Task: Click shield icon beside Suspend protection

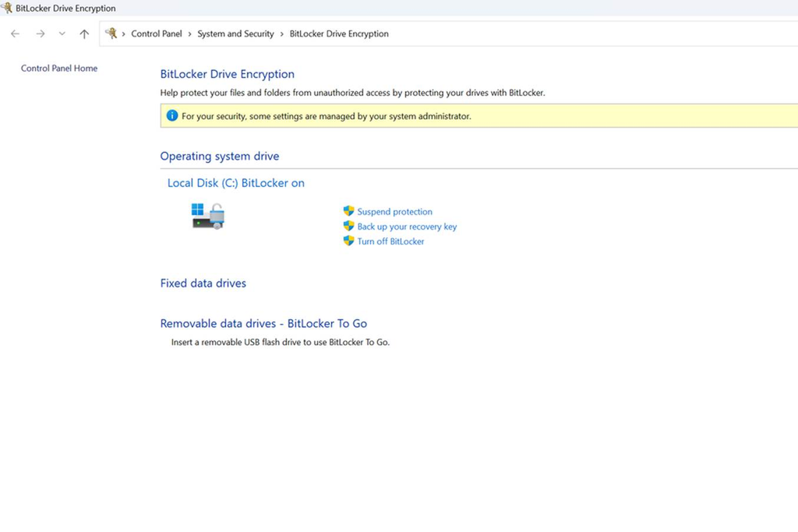Action: click(x=348, y=210)
